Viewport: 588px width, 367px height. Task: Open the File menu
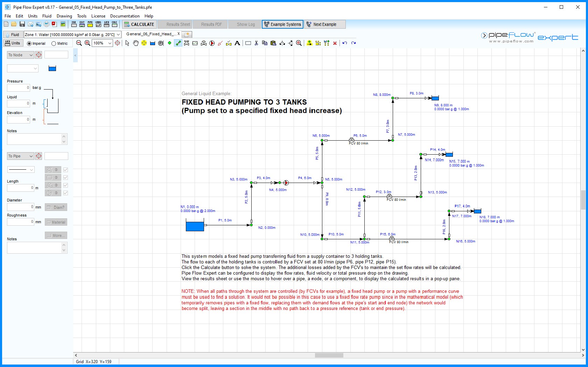click(x=8, y=16)
